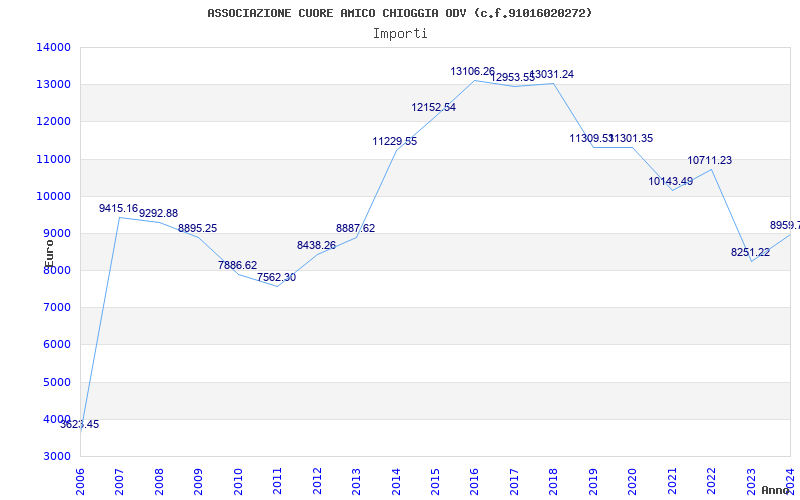
Task: Select the data label 7886.62
Action: click(237, 265)
